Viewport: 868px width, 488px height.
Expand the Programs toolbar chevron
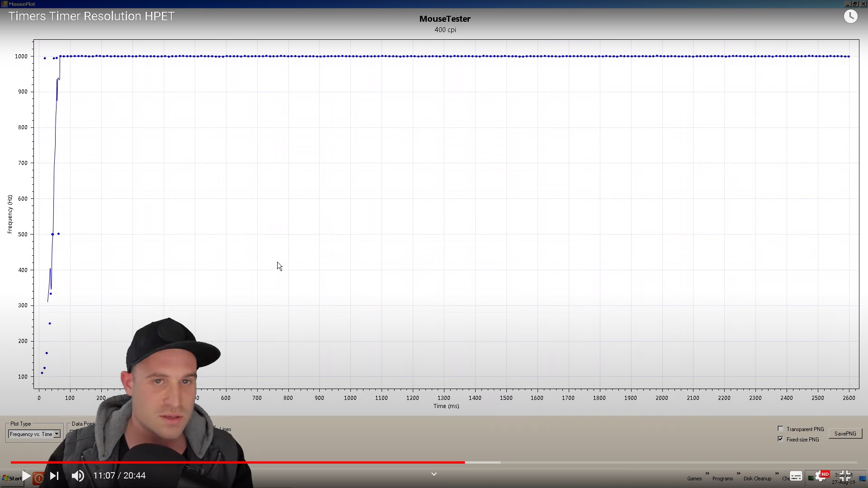click(738, 474)
